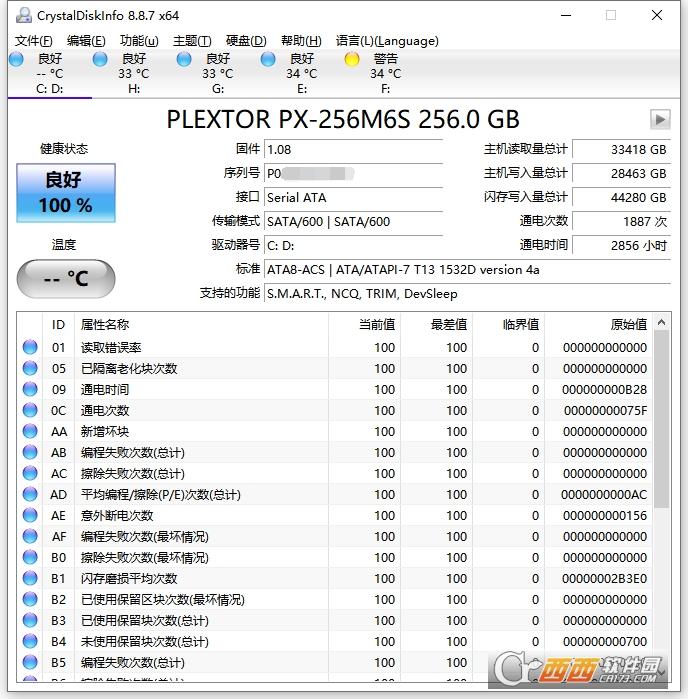Image resolution: width=688 pixels, height=699 pixels.
Task: Open the 功能(u) menu
Action: click(x=139, y=41)
